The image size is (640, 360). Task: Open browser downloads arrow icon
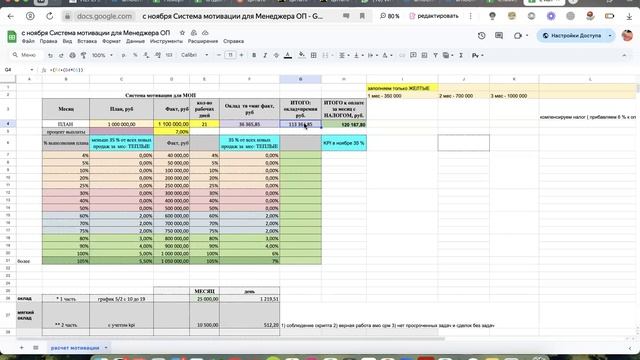(629, 16)
